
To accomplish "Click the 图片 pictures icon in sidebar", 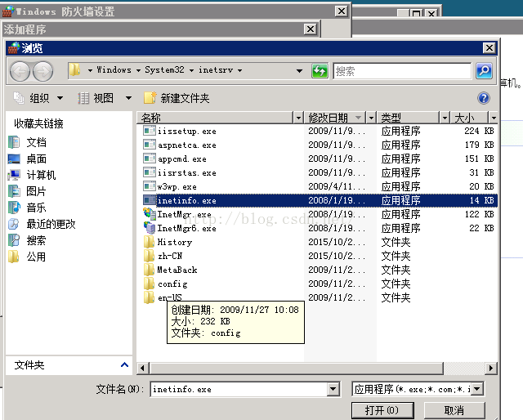I will point(14,191).
